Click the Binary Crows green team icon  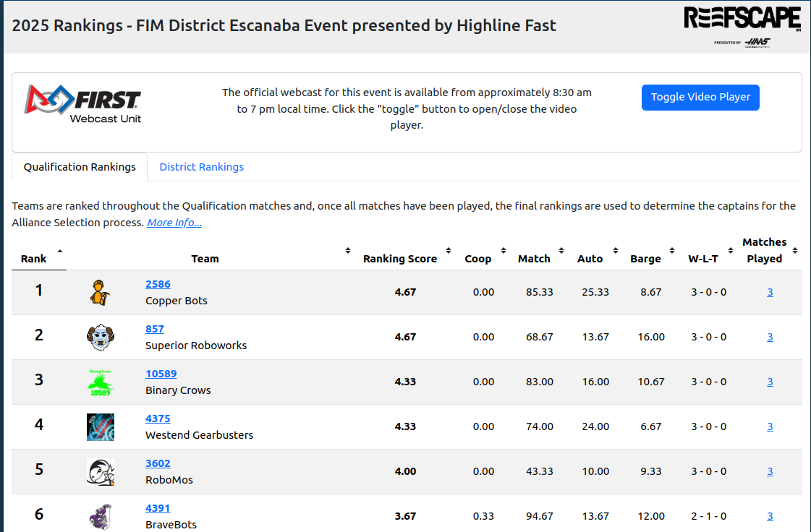tap(100, 382)
